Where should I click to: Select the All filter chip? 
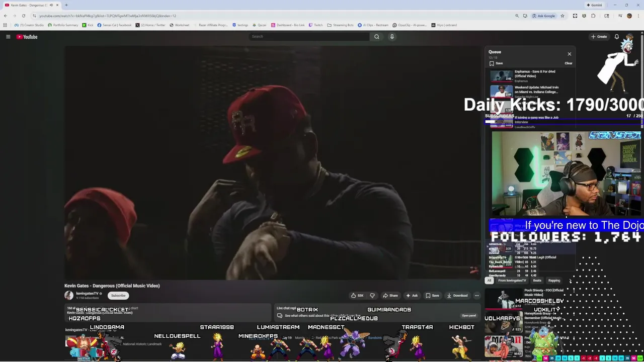tap(489, 281)
